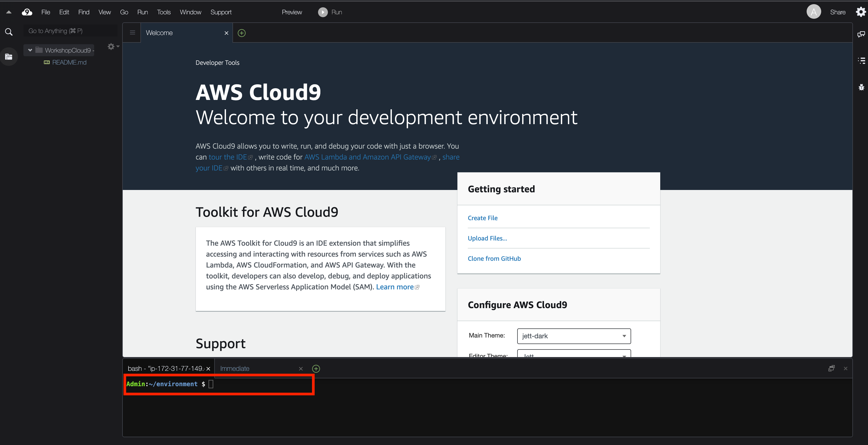Add a new editor tab with plus icon

pyautogui.click(x=242, y=33)
